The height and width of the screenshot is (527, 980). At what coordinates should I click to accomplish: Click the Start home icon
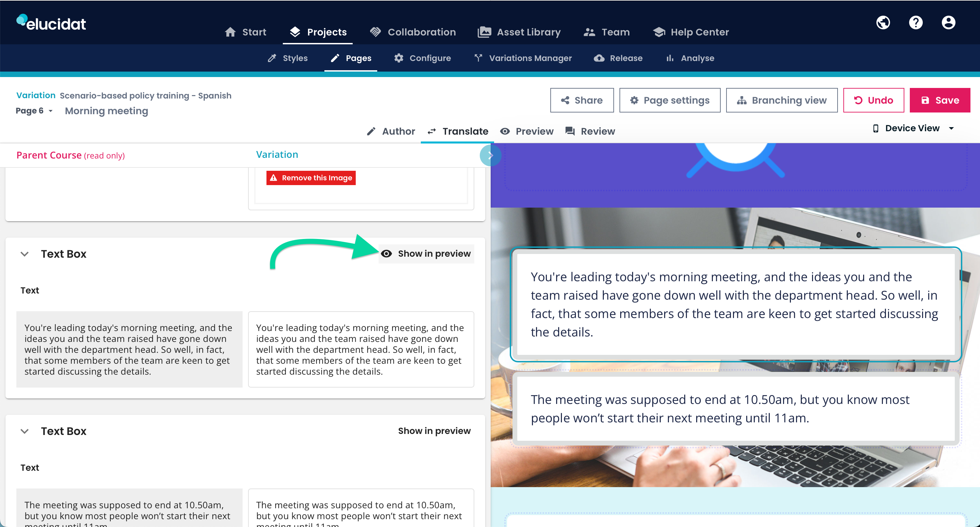(230, 32)
